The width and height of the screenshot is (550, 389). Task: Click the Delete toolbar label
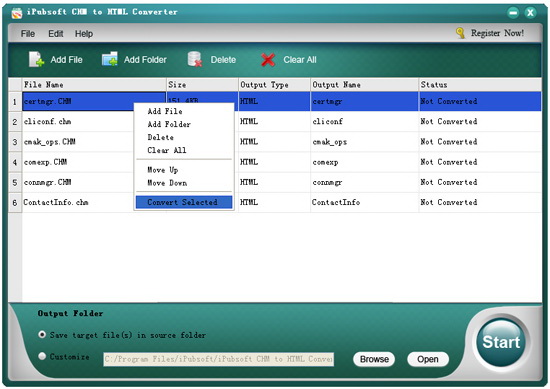[223, 60]
